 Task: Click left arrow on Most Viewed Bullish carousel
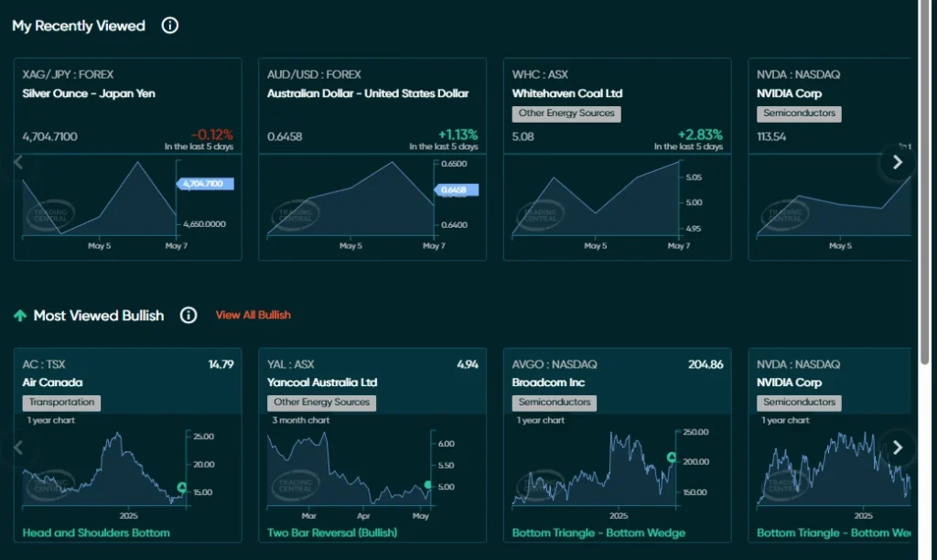(x=18, y=447)
